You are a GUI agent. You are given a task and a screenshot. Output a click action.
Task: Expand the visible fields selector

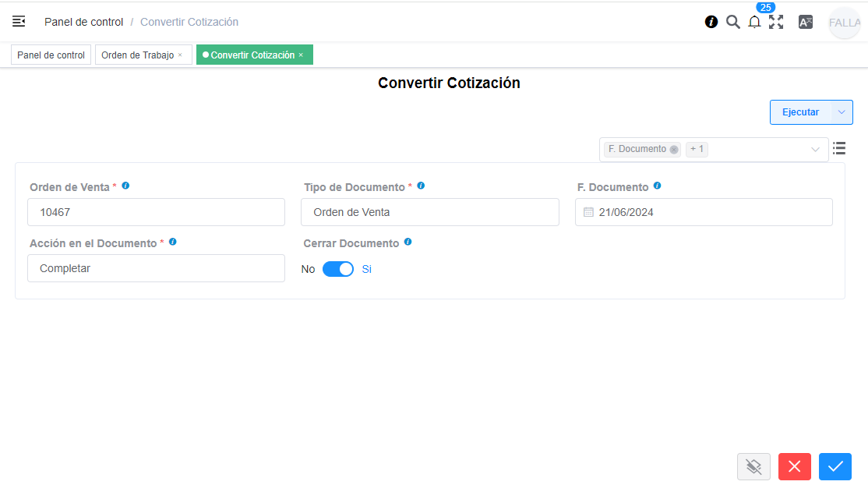[815, 150]
